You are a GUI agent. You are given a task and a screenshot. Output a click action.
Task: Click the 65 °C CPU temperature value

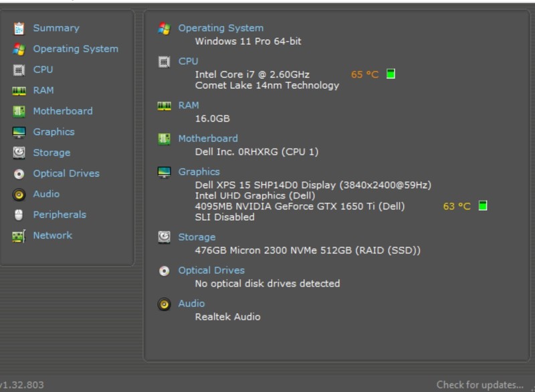365,75
